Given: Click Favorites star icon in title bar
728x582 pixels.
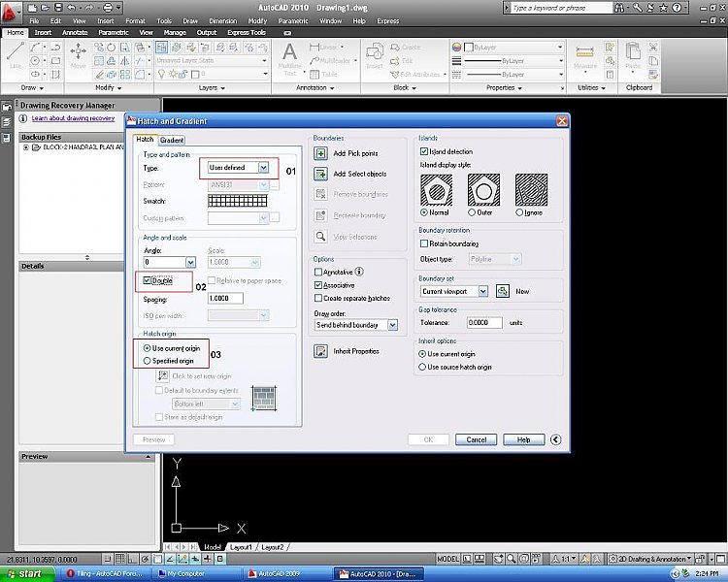Looking at the screenshot, I should pos(664,8).
